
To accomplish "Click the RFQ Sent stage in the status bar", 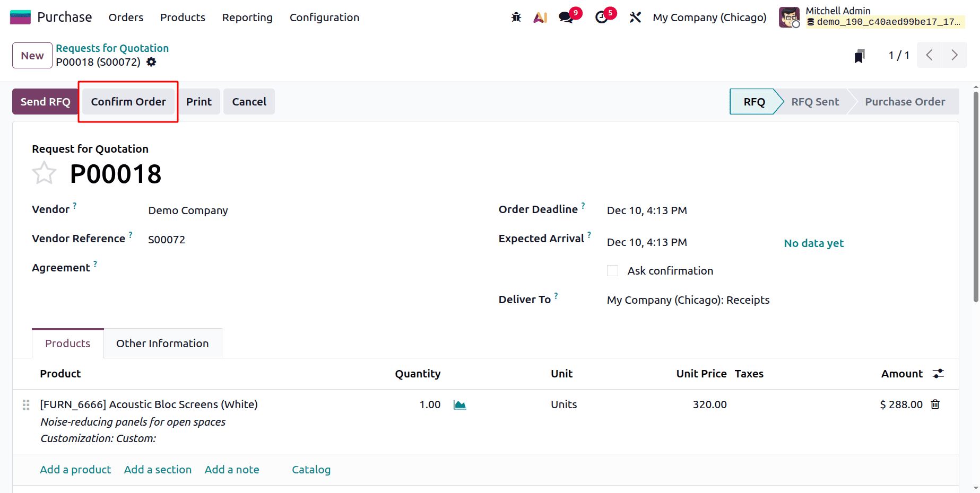I will pos(815,101).
